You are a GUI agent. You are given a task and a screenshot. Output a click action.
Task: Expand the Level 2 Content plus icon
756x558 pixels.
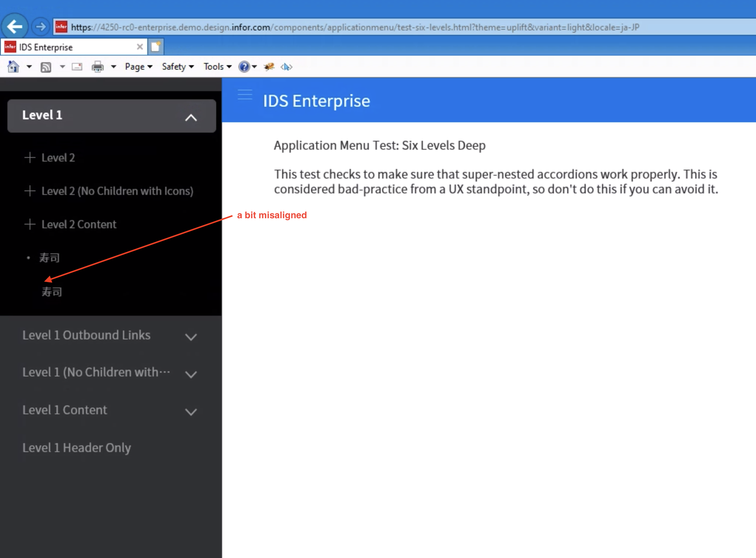30,224
